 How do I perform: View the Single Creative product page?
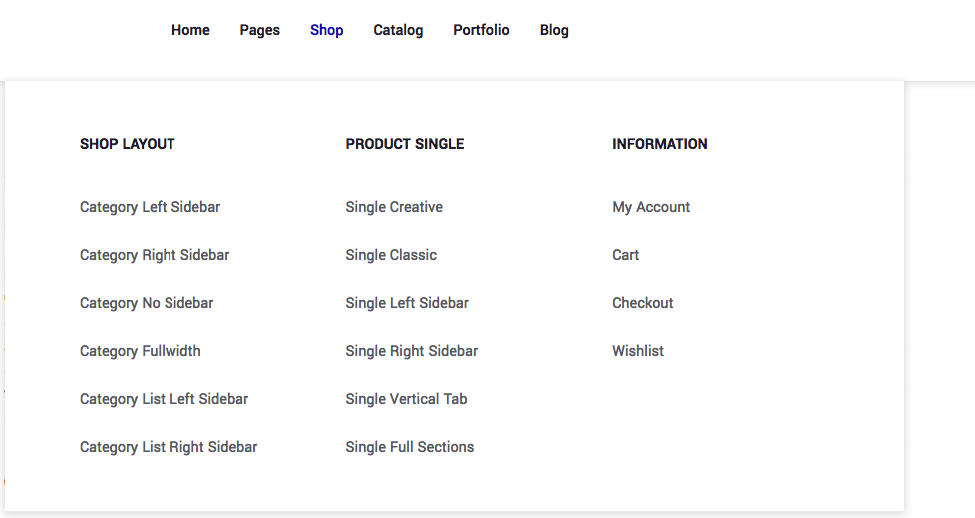(394, 207)
